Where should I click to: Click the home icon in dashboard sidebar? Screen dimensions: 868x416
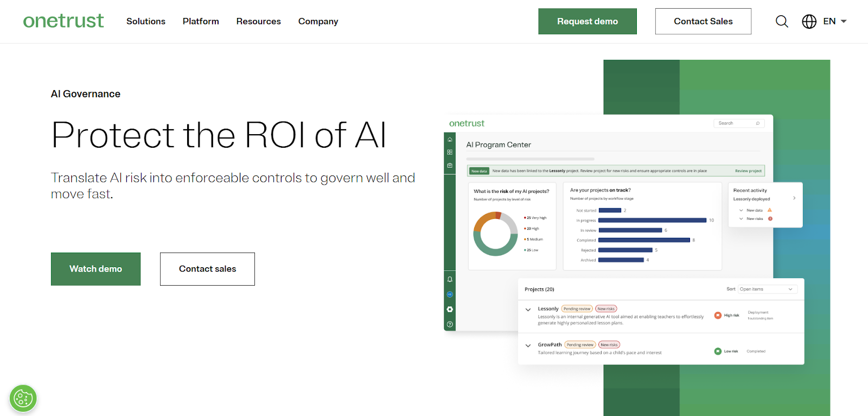coord(450,140)
